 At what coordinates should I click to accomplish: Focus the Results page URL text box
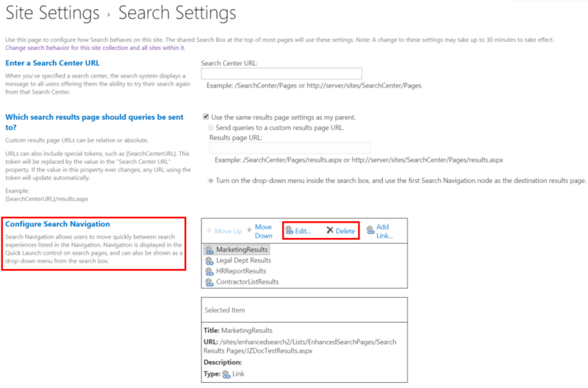pos(290,148)
